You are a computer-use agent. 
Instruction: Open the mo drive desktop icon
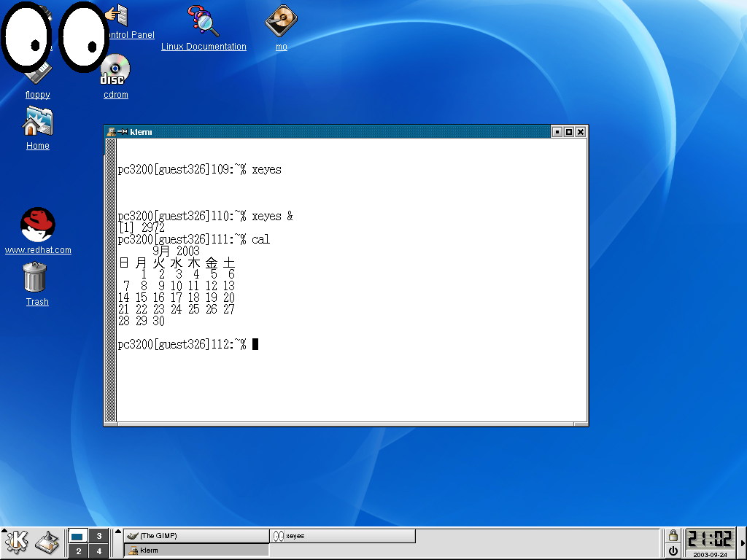tap(281, 20)
